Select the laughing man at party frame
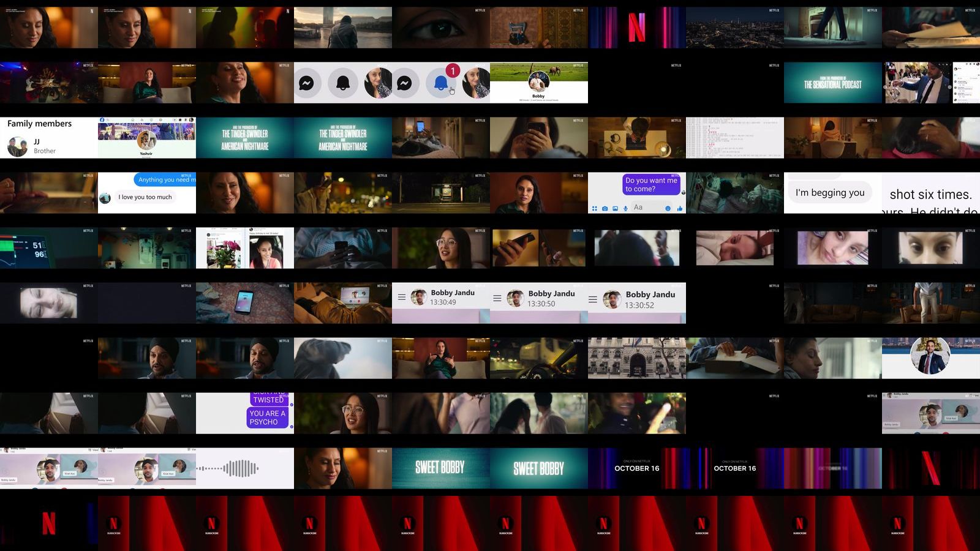This screenshot has height=551, width=980. coord(637,413)
